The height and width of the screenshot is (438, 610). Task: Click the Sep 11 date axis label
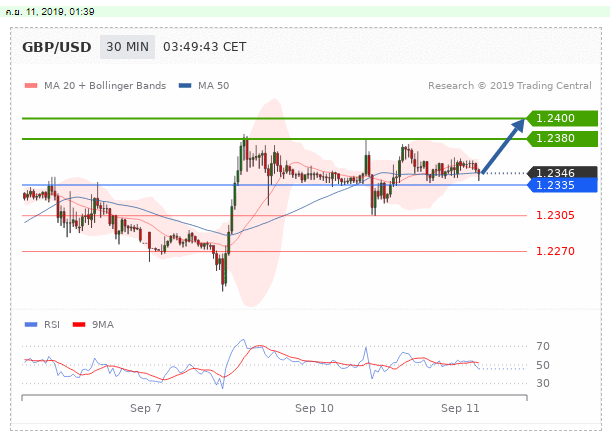460,408
